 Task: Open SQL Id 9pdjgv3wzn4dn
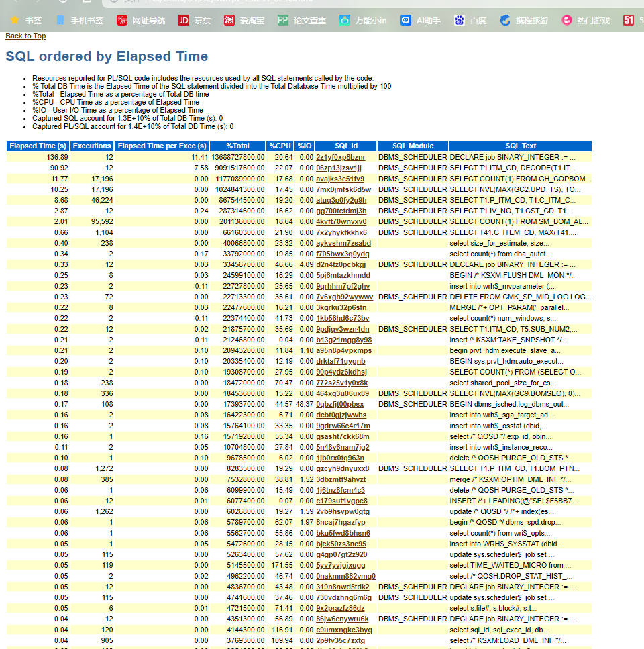pos(343,330)
